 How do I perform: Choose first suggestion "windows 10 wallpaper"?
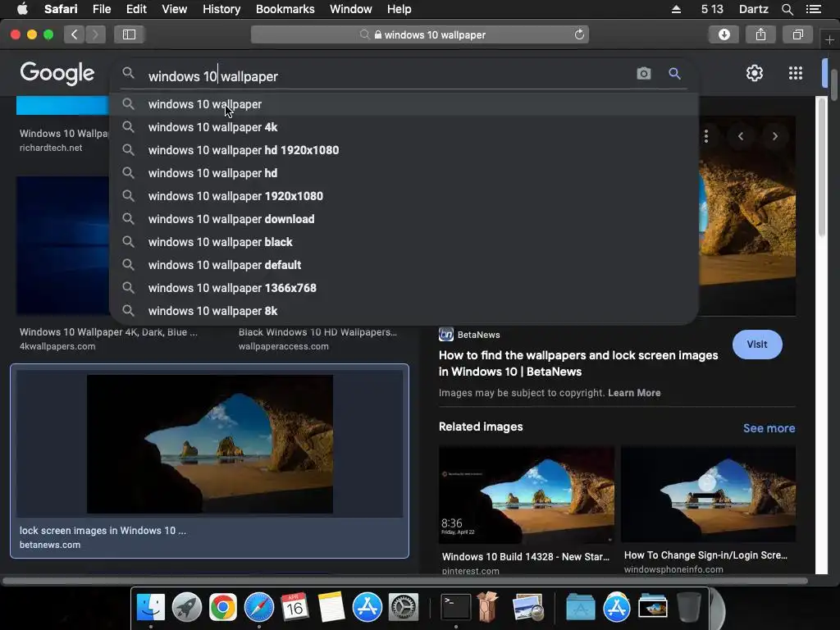(x=404, y=104)
